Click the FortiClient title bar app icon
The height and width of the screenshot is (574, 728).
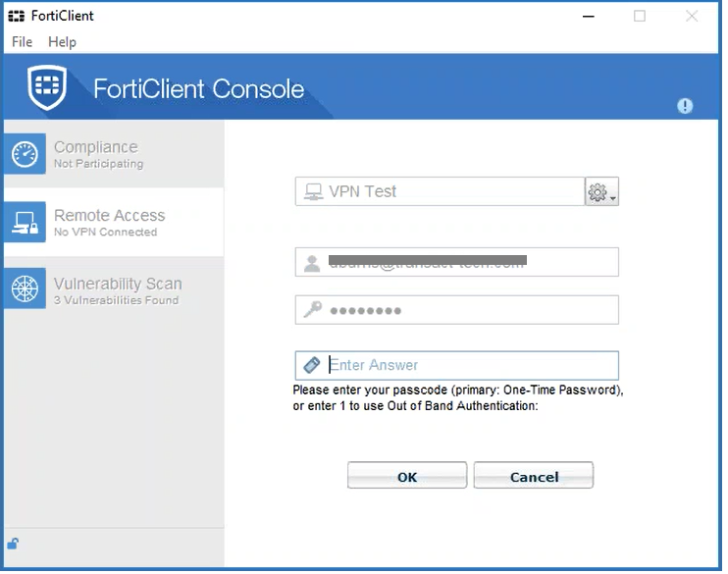tap(17, 17)
